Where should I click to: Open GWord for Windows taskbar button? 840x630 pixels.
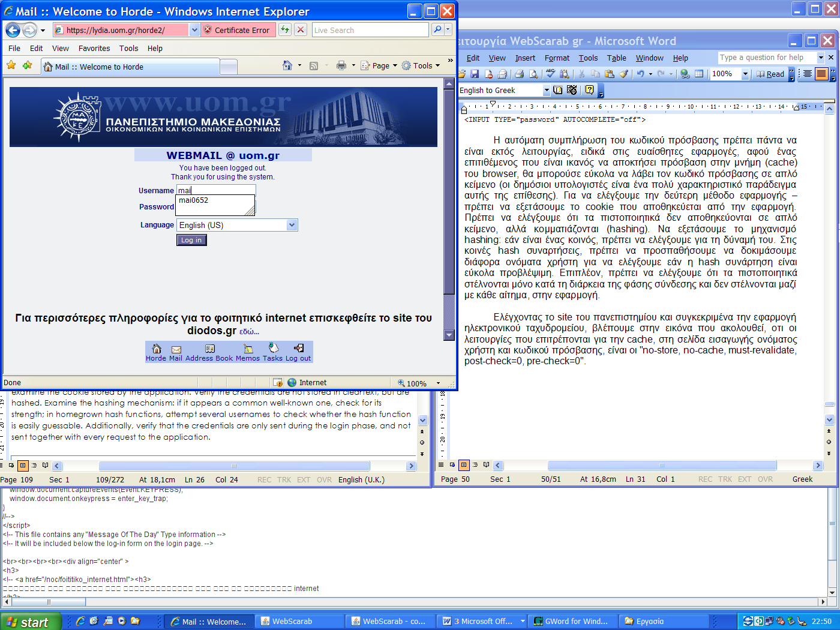coord(572,621)
